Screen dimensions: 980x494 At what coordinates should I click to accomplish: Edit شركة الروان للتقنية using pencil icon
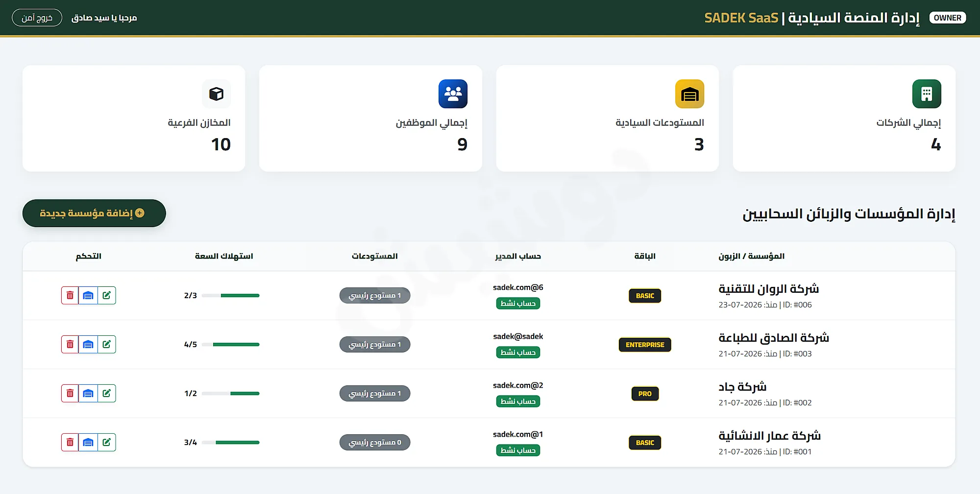(x=107, y=295)
